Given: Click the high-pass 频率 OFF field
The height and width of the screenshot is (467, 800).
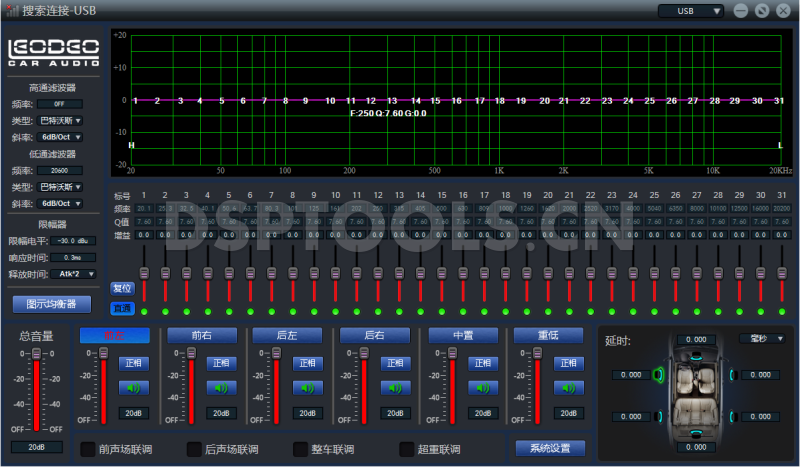Looking at the screenshot, I should pos(60,104).
